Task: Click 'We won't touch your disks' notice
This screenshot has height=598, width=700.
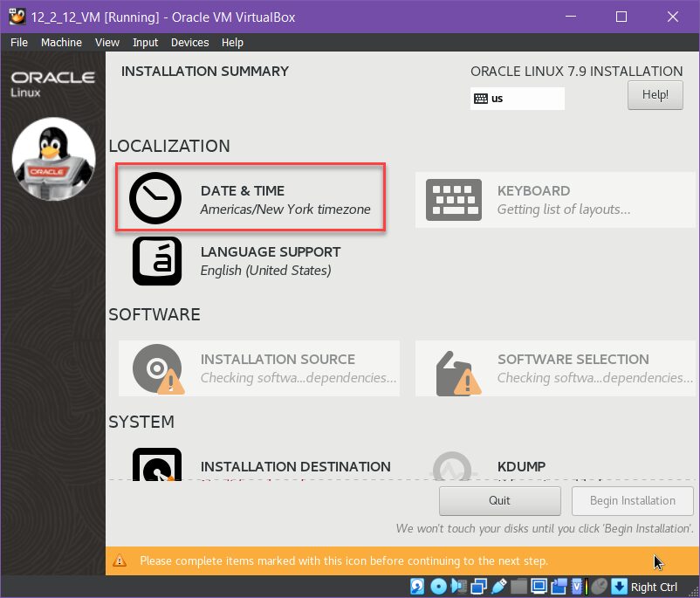Action: [545, 528]
